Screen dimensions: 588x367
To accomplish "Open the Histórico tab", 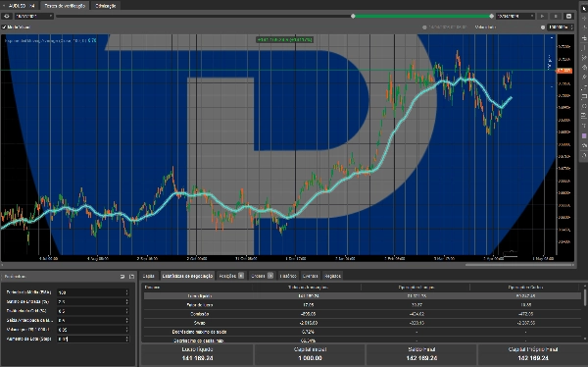I will tap(288, 276).
